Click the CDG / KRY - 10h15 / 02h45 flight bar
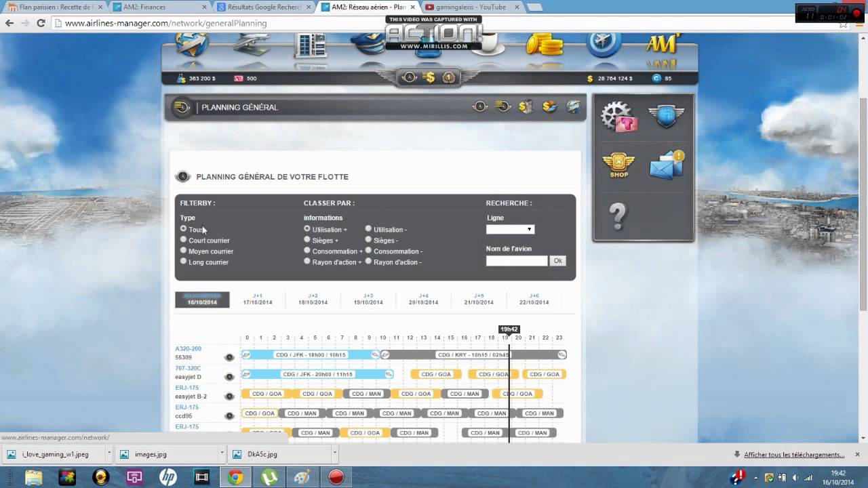Viewport: 868px width, 488px height. (473, 354)
